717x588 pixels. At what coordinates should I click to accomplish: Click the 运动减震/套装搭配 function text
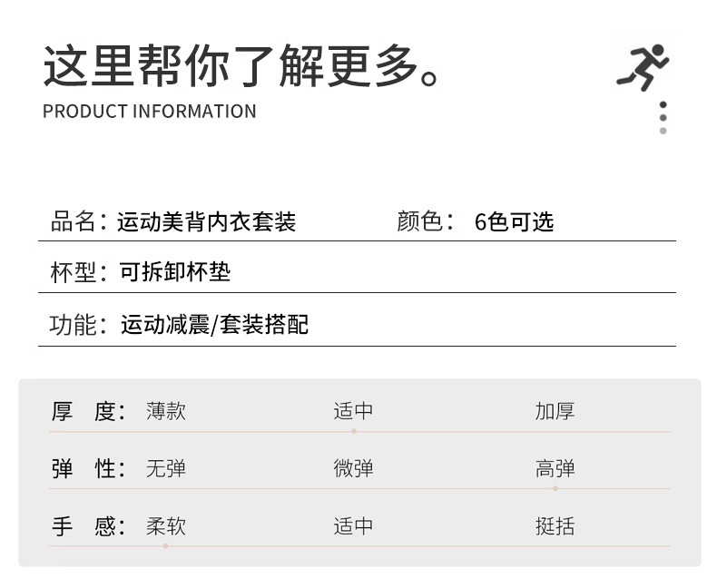click(214, 324)
